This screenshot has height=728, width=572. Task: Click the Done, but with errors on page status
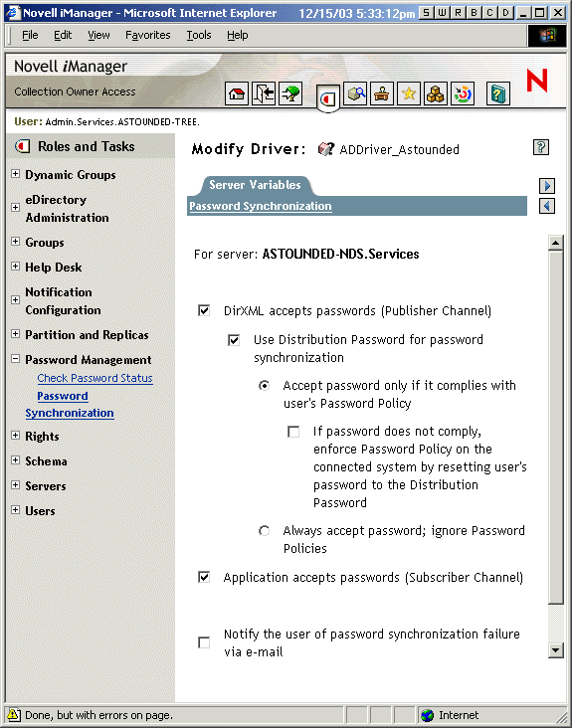(98, 715)
